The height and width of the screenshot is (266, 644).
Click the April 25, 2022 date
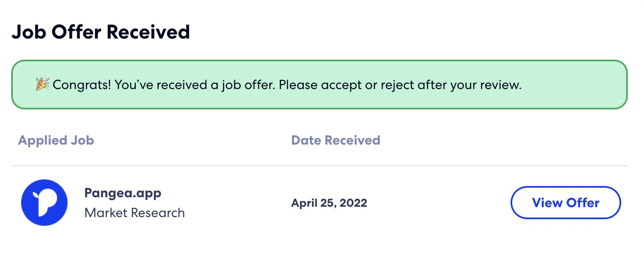329,203
